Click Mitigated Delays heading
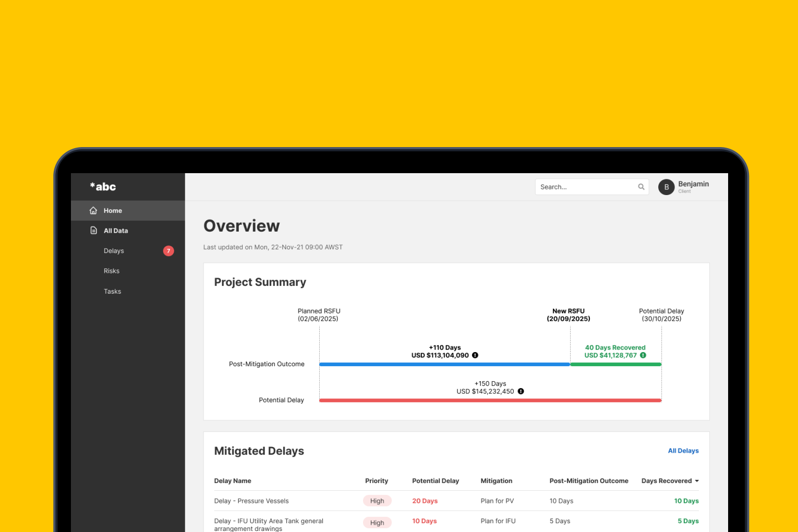 [x=259, y=451]
